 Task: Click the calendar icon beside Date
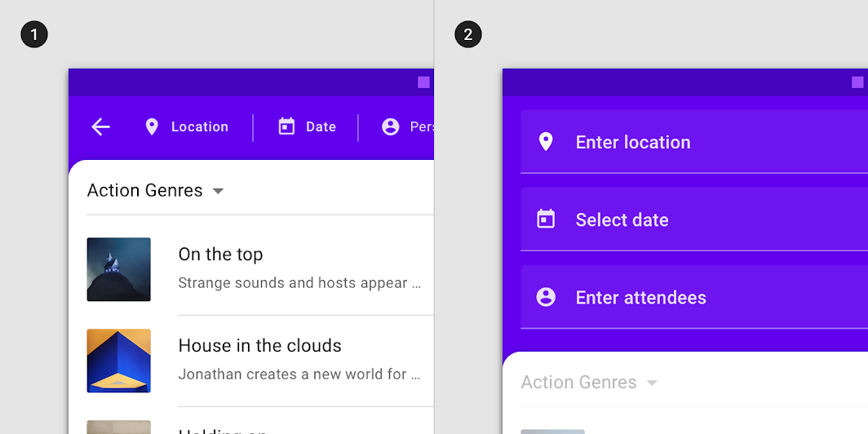click(x=286, y=126)
